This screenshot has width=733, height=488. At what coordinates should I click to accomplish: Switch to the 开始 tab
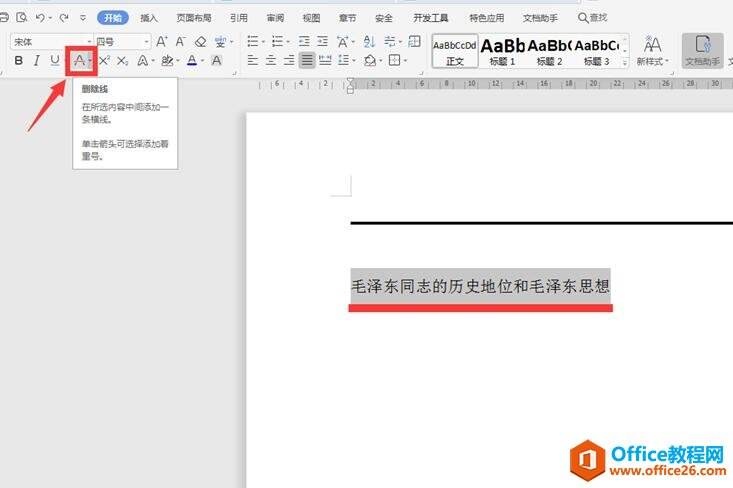(x=113, y=18)
